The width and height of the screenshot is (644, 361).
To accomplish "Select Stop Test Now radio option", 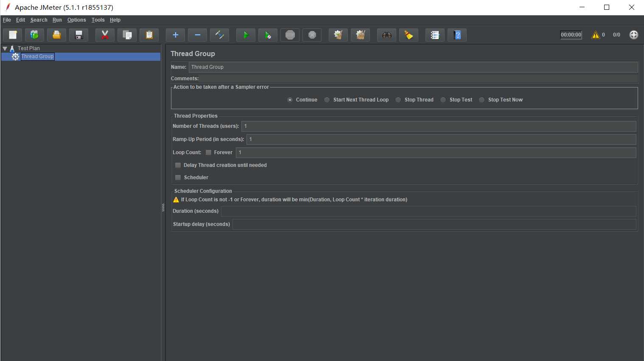I will click(482, 100).
